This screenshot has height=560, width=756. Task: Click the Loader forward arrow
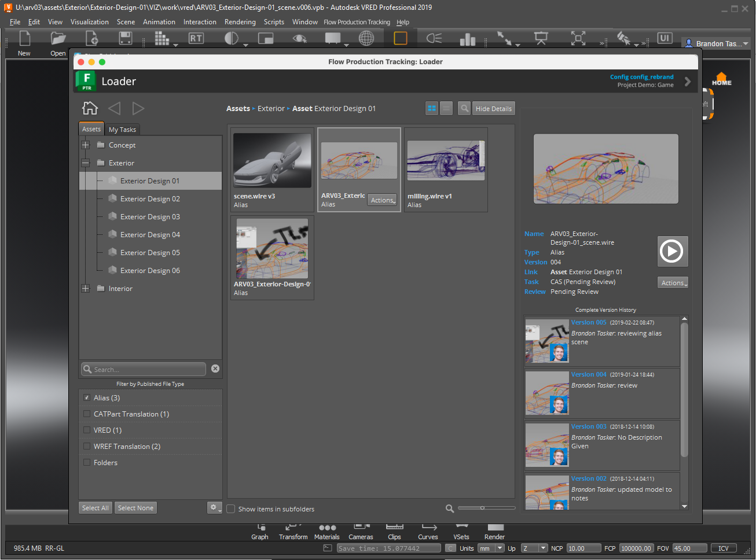pyautogui.click(x=138, y=108)
